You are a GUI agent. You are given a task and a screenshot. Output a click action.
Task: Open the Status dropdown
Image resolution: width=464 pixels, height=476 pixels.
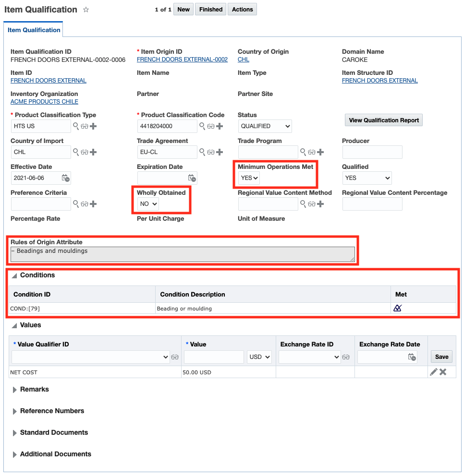click(266, 126)
